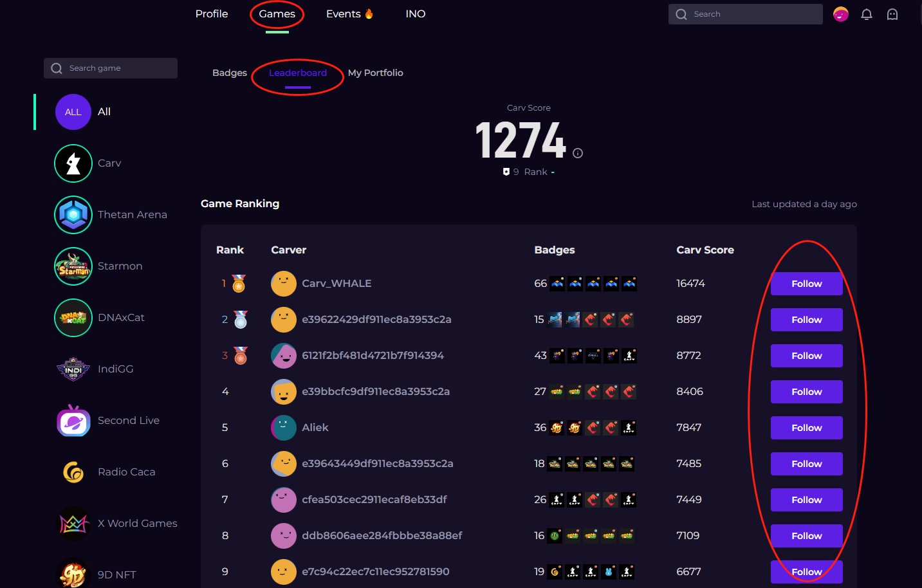Follow the user Aliek
The image size is (922, 588).
(x=806, y=428)
